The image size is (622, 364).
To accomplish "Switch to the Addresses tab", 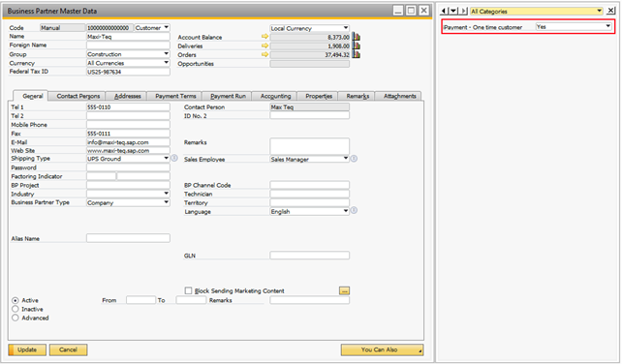I will tap(127, 96).
